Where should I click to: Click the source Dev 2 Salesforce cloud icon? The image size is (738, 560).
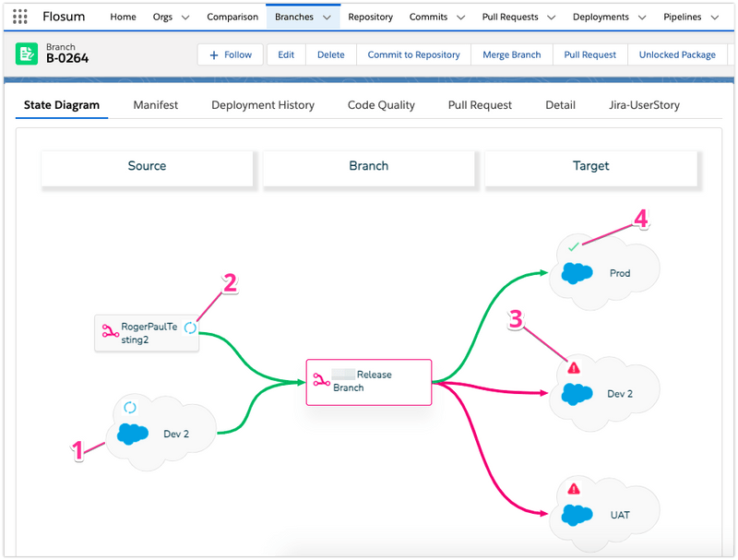point(133,434)
